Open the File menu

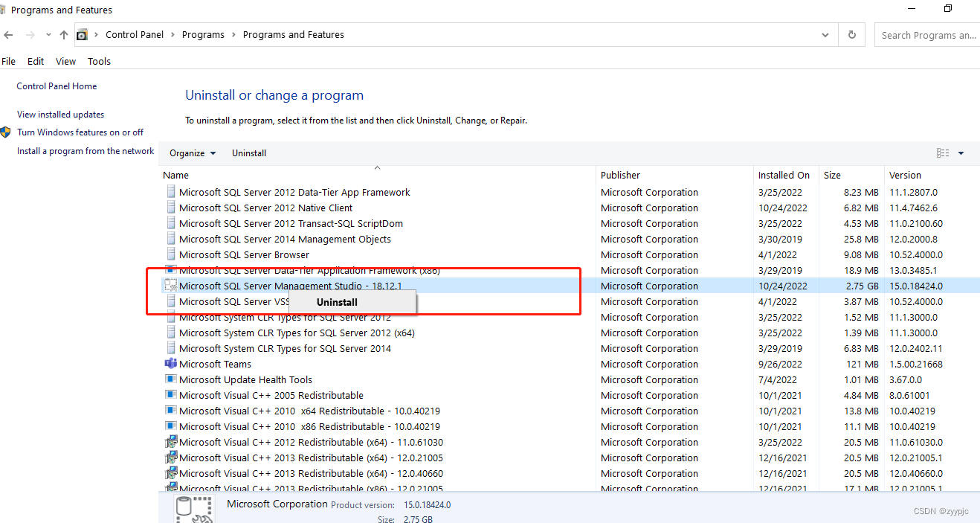click(9, 62)
